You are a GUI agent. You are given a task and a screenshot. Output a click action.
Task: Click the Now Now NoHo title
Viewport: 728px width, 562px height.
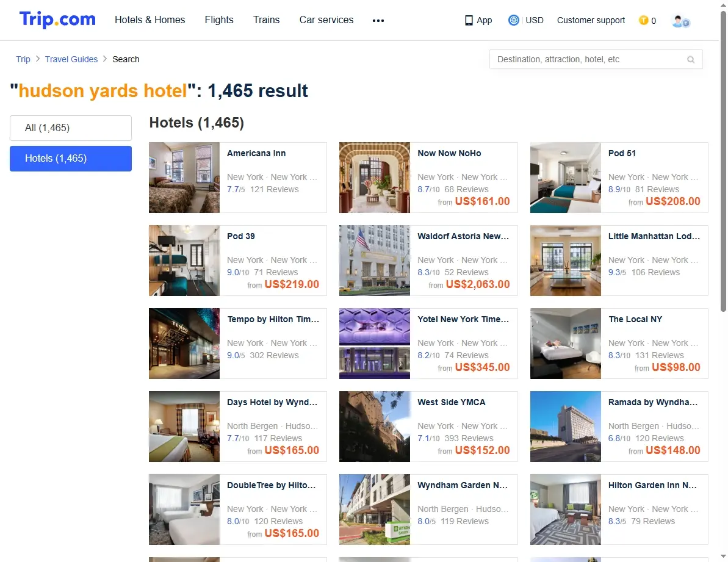coord(449,153)
